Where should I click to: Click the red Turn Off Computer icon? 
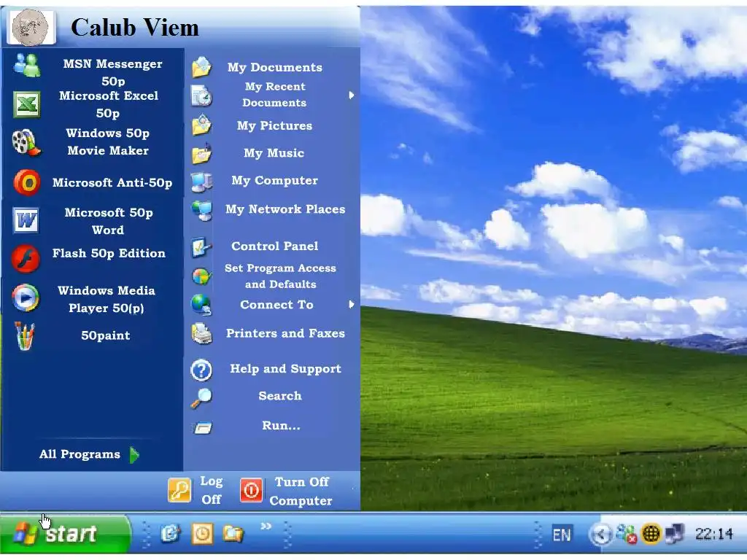tap(251, 490)
